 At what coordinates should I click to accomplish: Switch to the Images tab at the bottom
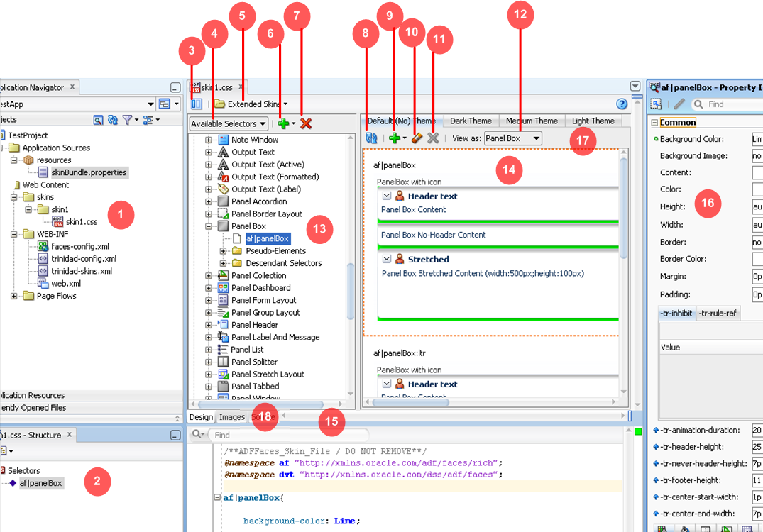click(x=232, y=417)
